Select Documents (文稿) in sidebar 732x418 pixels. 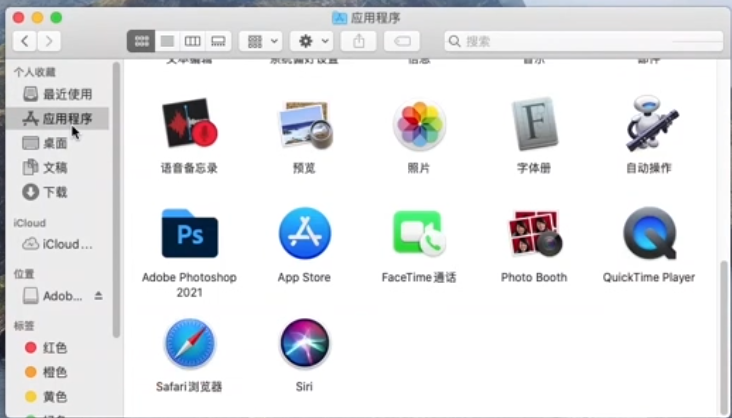point(58,167)
